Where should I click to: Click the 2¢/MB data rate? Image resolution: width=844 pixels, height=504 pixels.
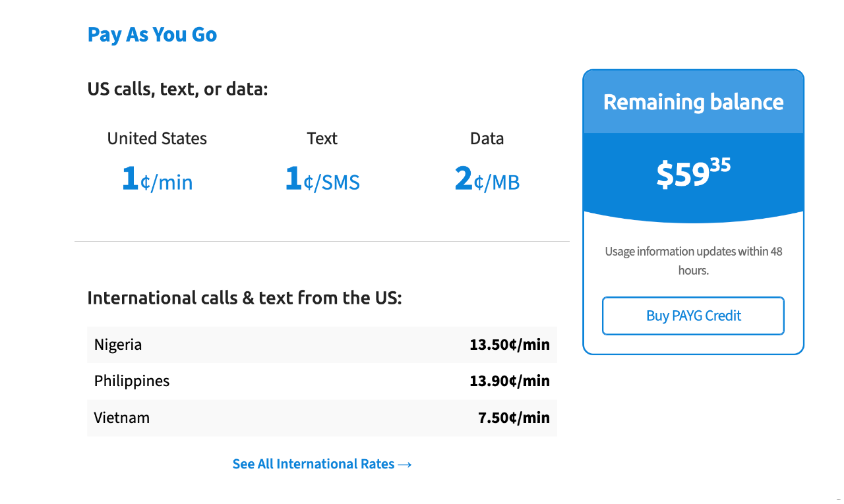coord(487,179)
